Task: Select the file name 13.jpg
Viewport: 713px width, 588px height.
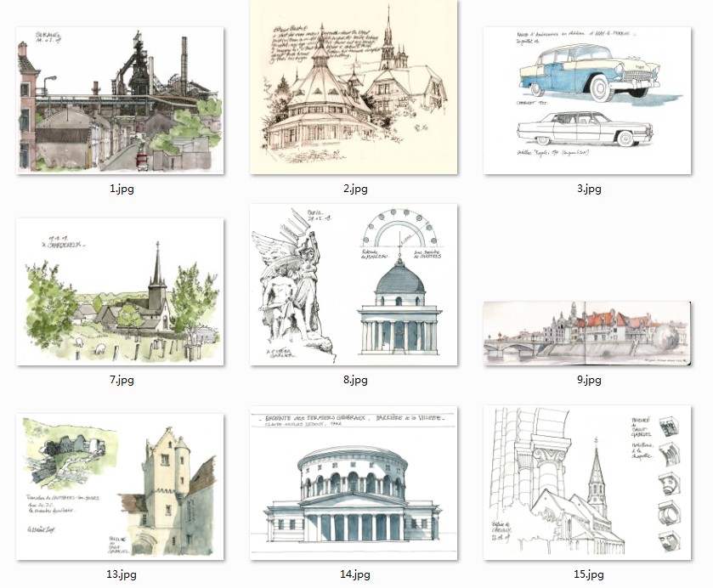Action: point(121,574)
